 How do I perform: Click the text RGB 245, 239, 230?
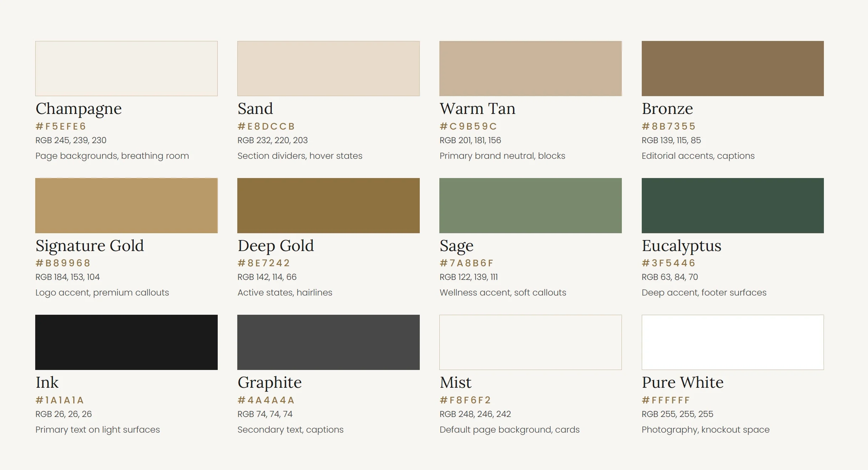click(x=71, y=140)
